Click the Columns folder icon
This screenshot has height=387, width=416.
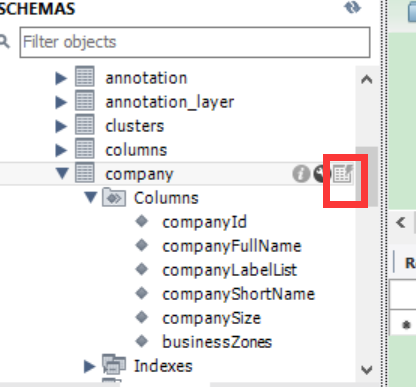(x=114, y=197)
